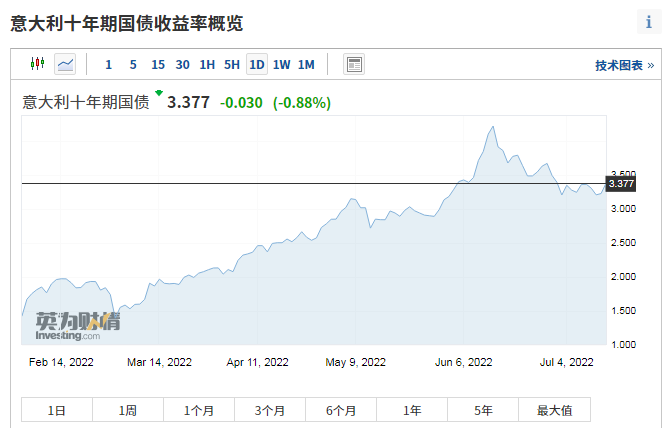The image size is (666, 428).
Task: Click the 3.377 price label on axis
Action: 621,184
